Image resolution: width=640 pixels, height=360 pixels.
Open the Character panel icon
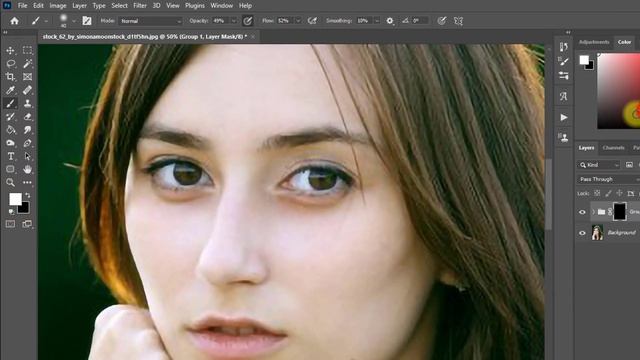tap(564, 96)
